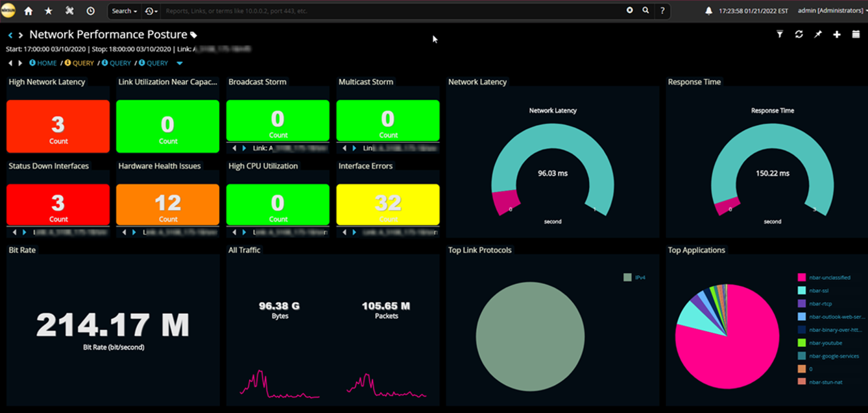Click the blue back chevron by the title
868x413 pixels.
coord(10,35)
